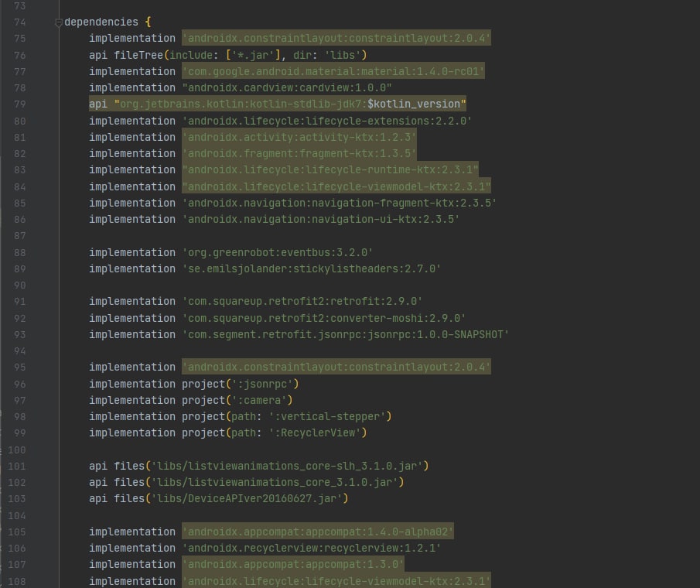Click the stickylistheaders:2.7.0 dependency
The height and width of the screenshot is (588, 700).
(x=311, y=268)
